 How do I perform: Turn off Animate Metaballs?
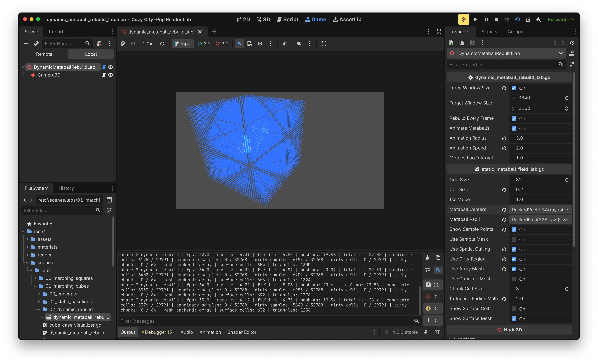[x=514, y=128]
